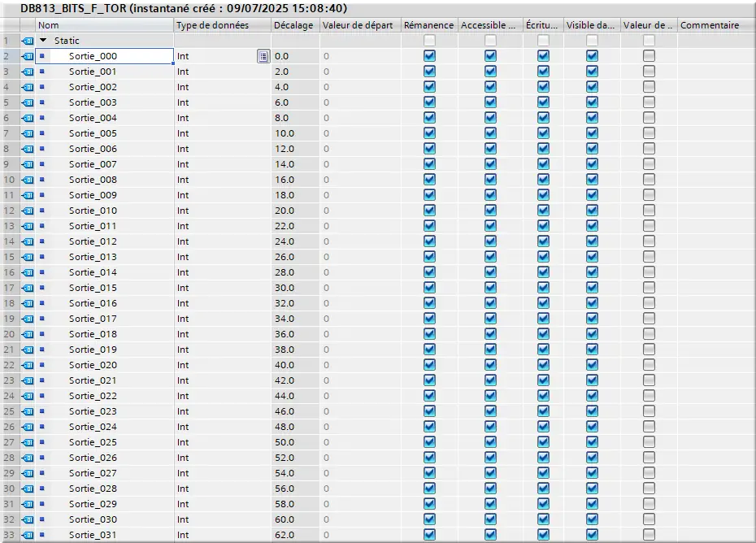This screenshot has width=756, height=543.
Task: Click the data block icon on row Sortie_007
Action: point(28,164)
